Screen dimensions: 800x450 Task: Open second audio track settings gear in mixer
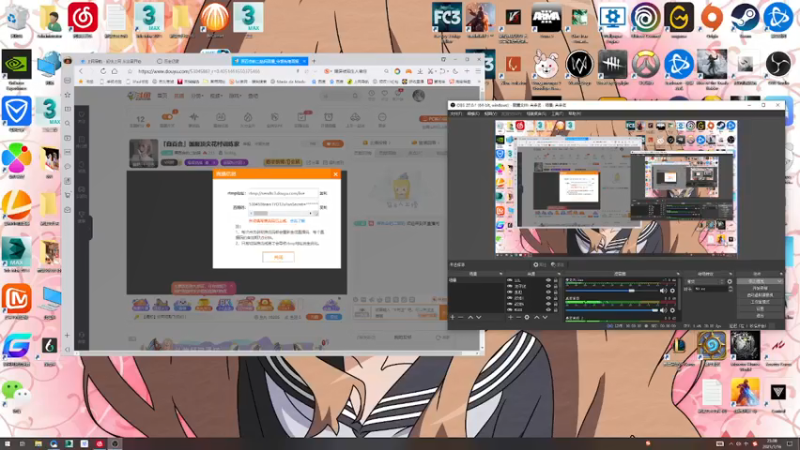(x=672, y=310)
